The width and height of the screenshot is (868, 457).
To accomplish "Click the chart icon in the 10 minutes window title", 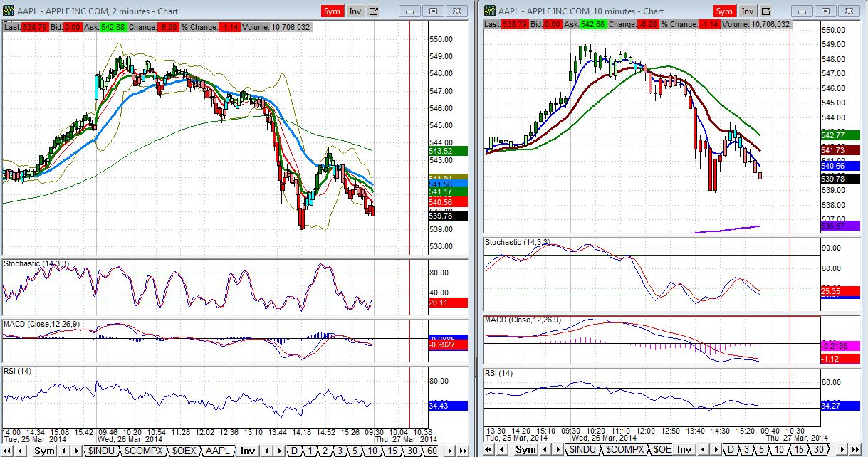I will point(490,11).
